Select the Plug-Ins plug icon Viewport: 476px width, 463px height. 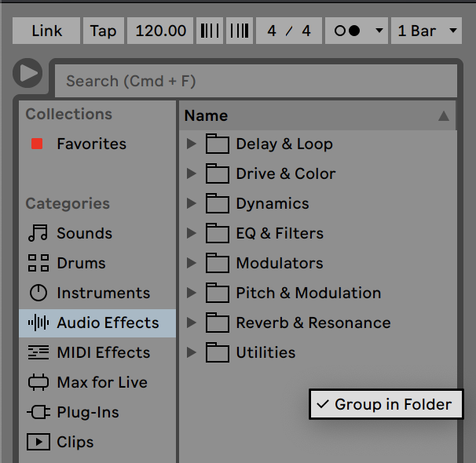point(38,412)
